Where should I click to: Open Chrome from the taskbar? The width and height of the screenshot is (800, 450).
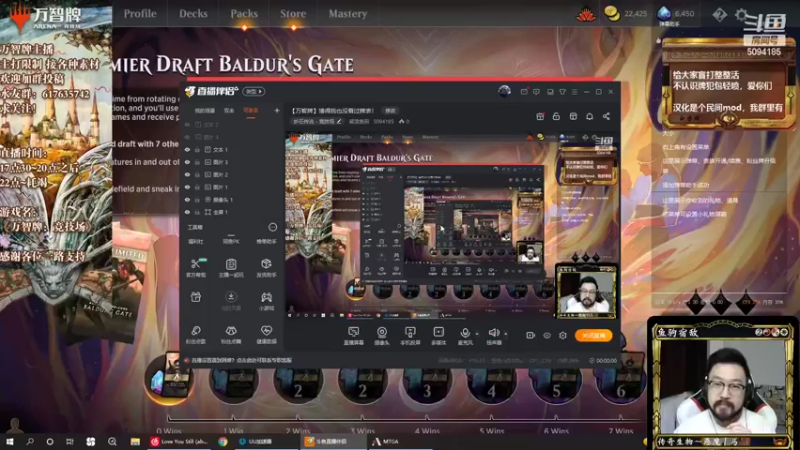click(223, 442)
